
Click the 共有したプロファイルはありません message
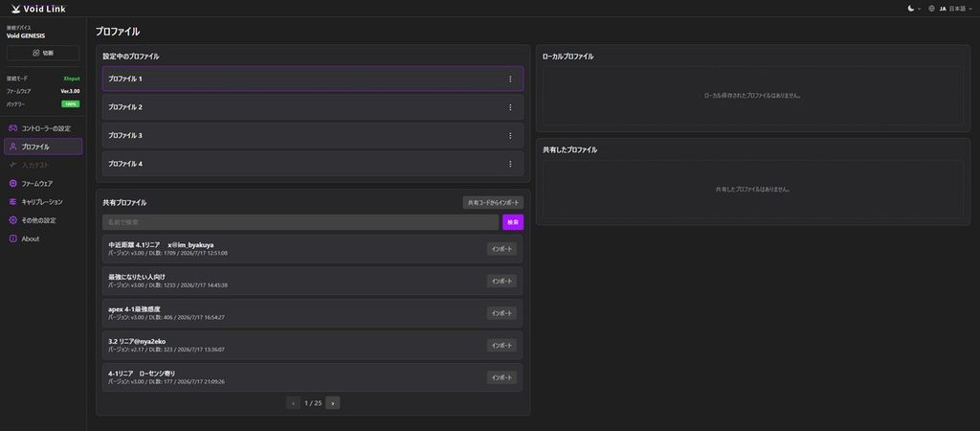click(752, 189)
